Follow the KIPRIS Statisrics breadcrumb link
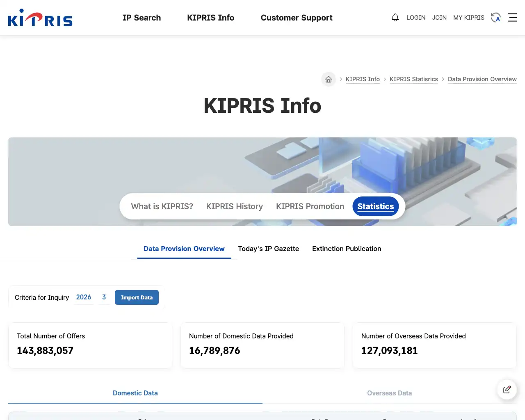The image size is (525, 420). 414,79
